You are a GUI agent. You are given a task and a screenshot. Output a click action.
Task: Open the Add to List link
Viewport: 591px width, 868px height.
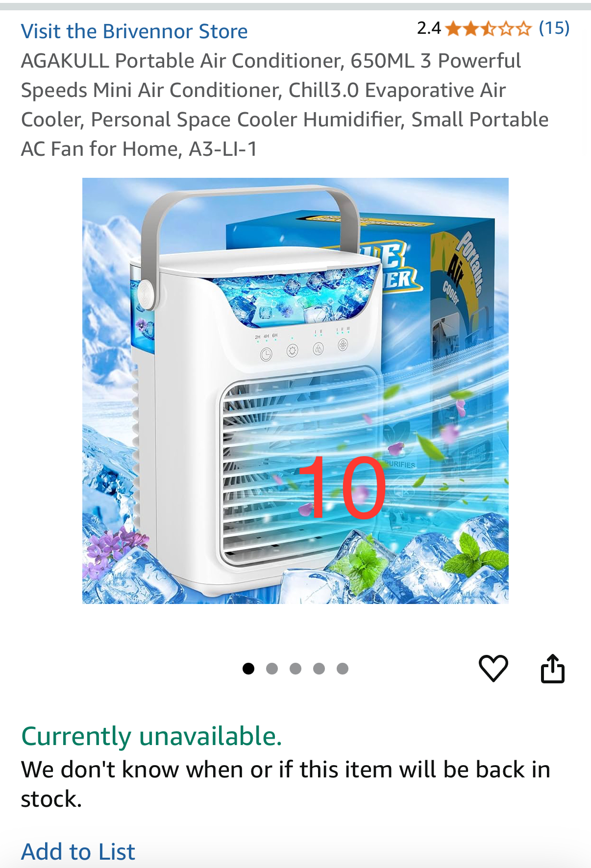[78, 851]
